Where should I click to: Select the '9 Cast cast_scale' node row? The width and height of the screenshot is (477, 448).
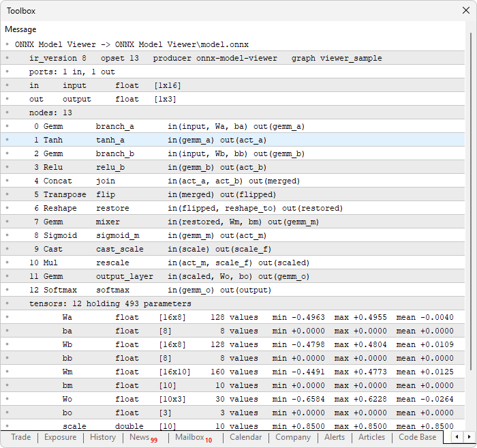coord(232,249)
